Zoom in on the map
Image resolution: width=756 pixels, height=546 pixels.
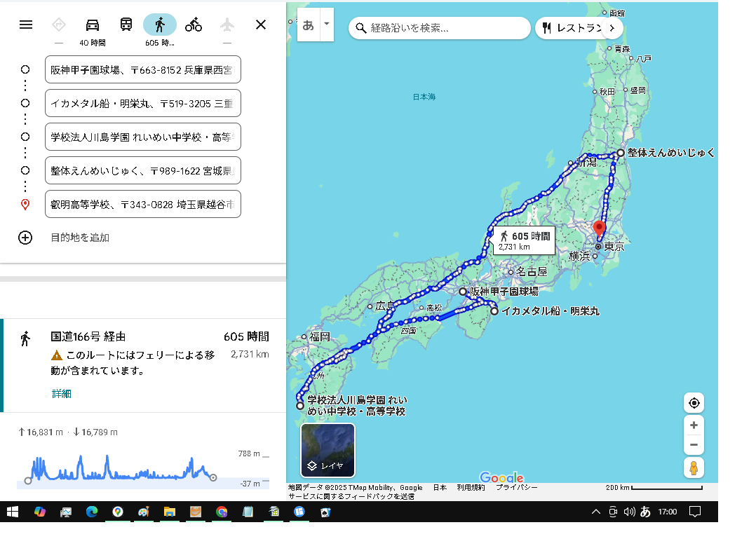[x=694, y=425]
